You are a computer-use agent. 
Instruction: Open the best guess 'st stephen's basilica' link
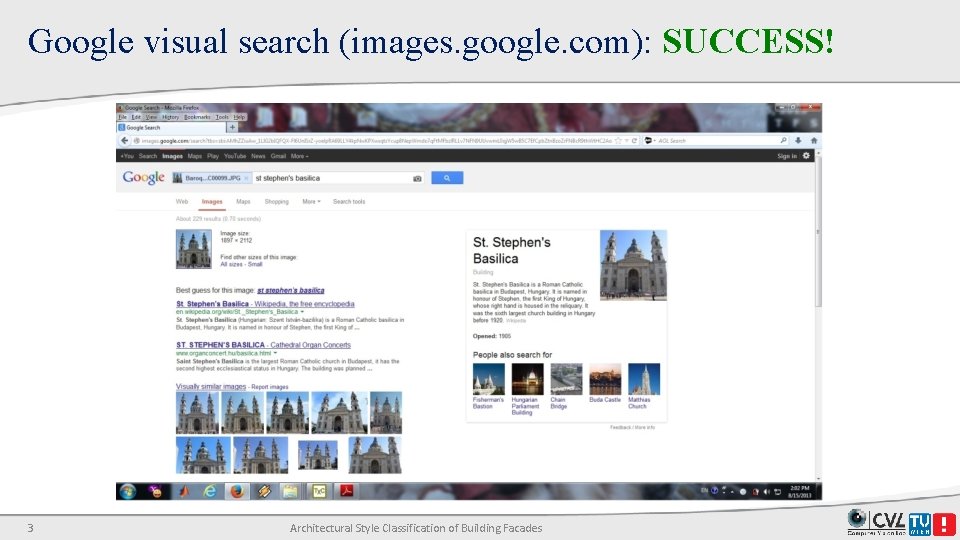pos(291,290)
